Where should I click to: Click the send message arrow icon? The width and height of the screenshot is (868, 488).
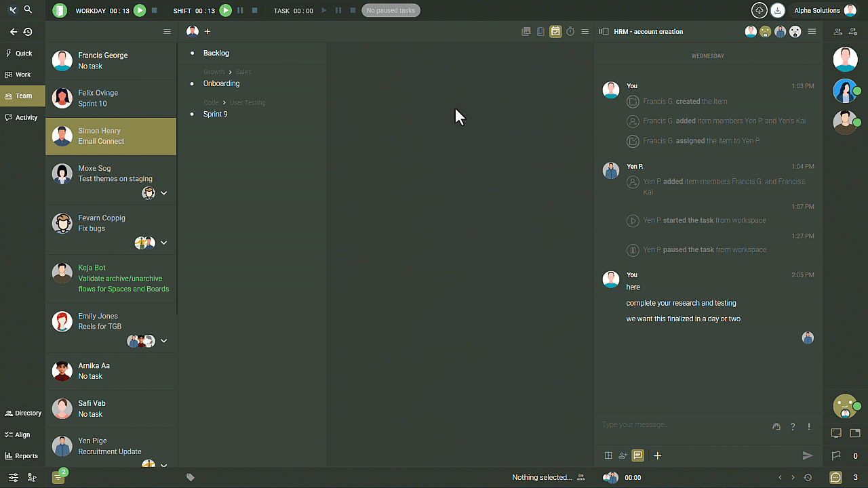(x=807, y=455)
